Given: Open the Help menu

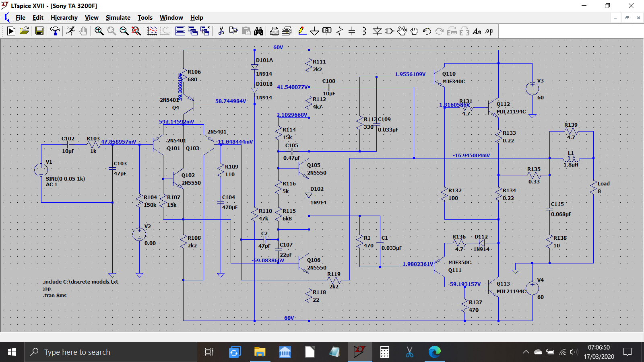Looking at the screenshot, I should [x=196, y=18].
